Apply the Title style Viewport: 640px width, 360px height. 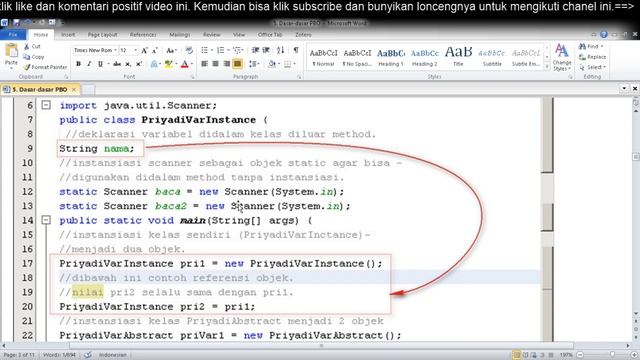458,57
